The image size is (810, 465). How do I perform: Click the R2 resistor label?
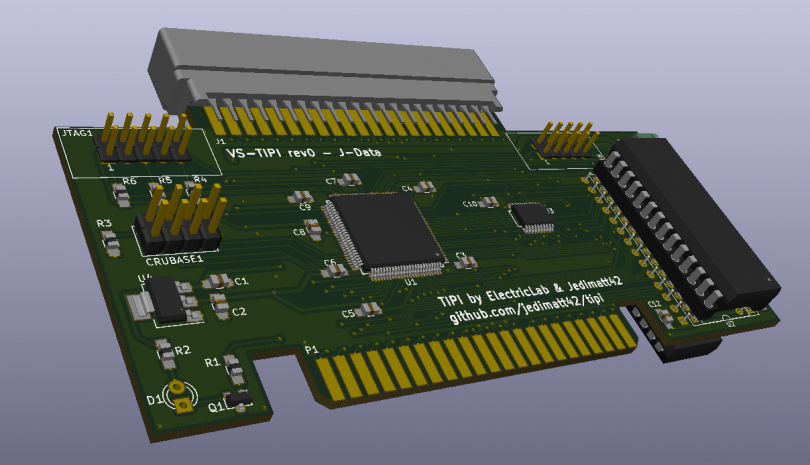[182, 350]
